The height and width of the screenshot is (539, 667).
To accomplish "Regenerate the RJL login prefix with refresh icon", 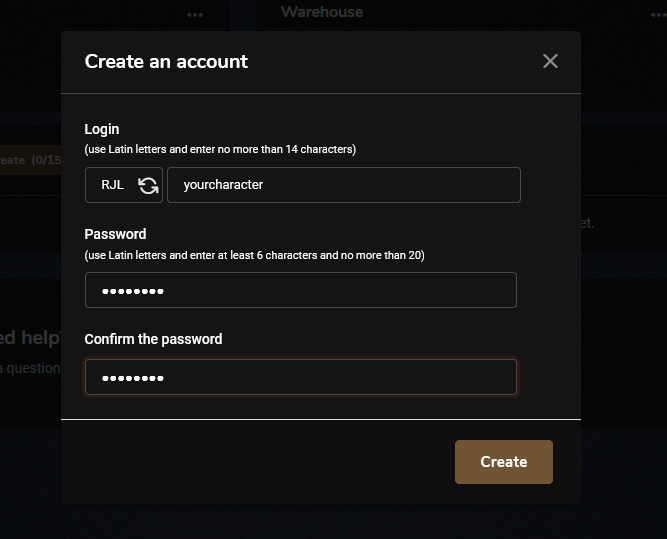I will (148, 185).
